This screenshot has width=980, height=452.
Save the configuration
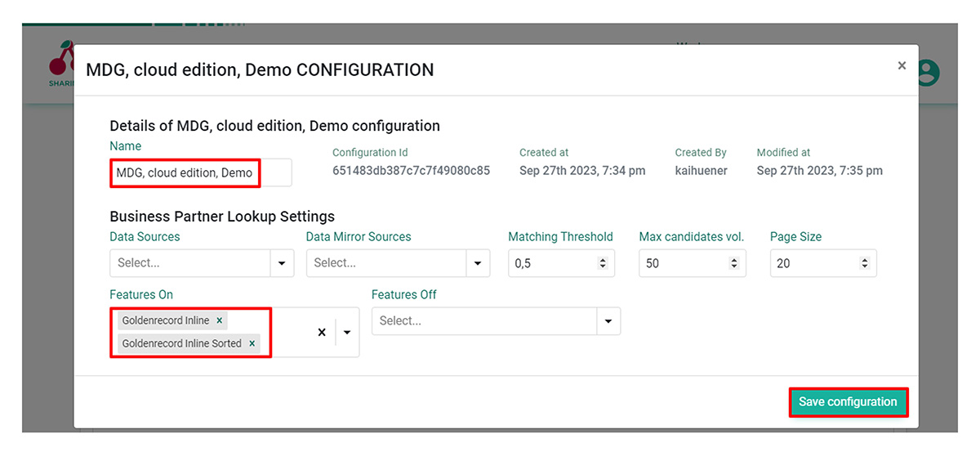(x=848, y=402)
